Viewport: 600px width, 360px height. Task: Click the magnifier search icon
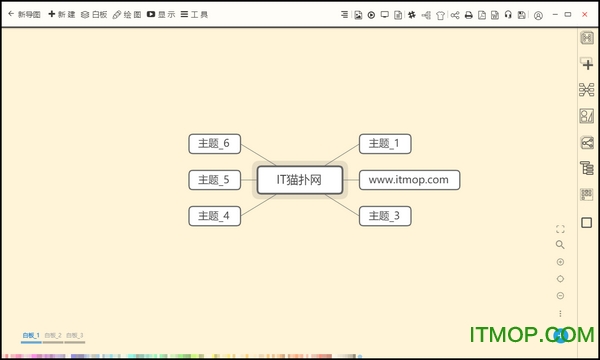coord(560,245)
